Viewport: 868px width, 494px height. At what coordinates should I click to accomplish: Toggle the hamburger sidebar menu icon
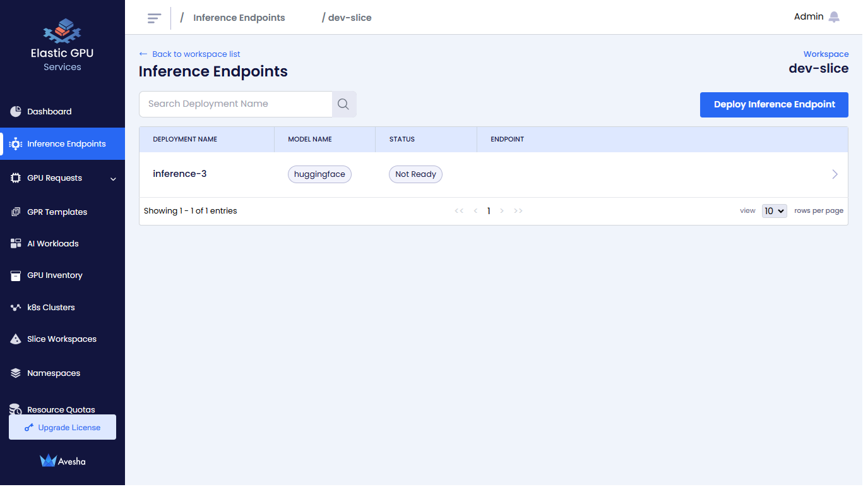(x=154, y=18)
